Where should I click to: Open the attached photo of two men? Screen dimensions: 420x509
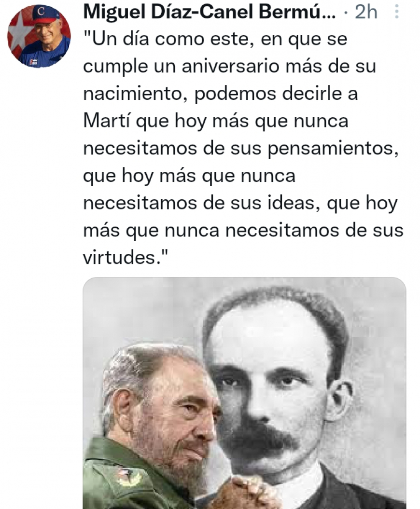pyautogui.click(x=245, y=393)
